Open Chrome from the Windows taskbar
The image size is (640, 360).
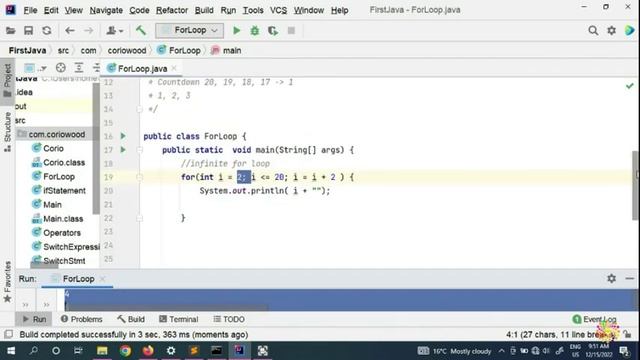tap(125, 351)
